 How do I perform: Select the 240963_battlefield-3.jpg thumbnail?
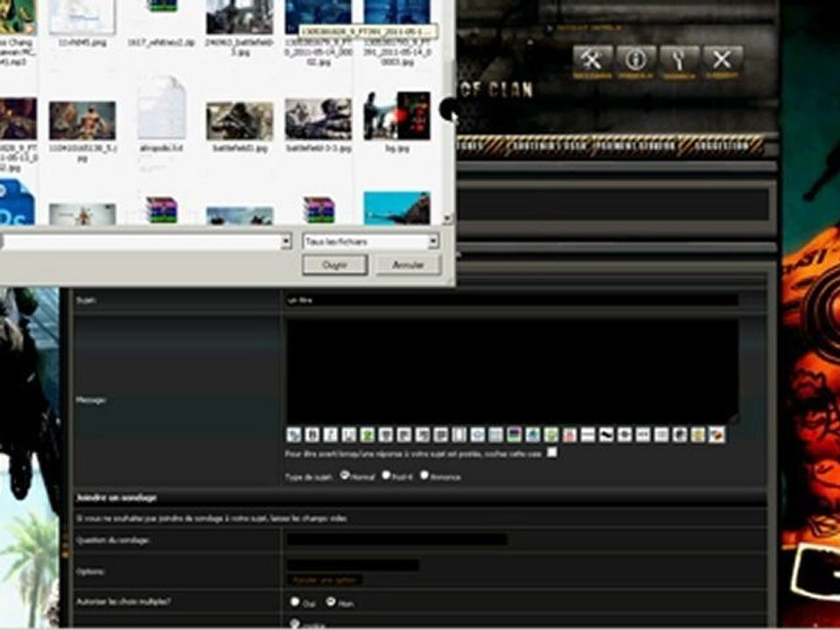click(x=240, y=17)
